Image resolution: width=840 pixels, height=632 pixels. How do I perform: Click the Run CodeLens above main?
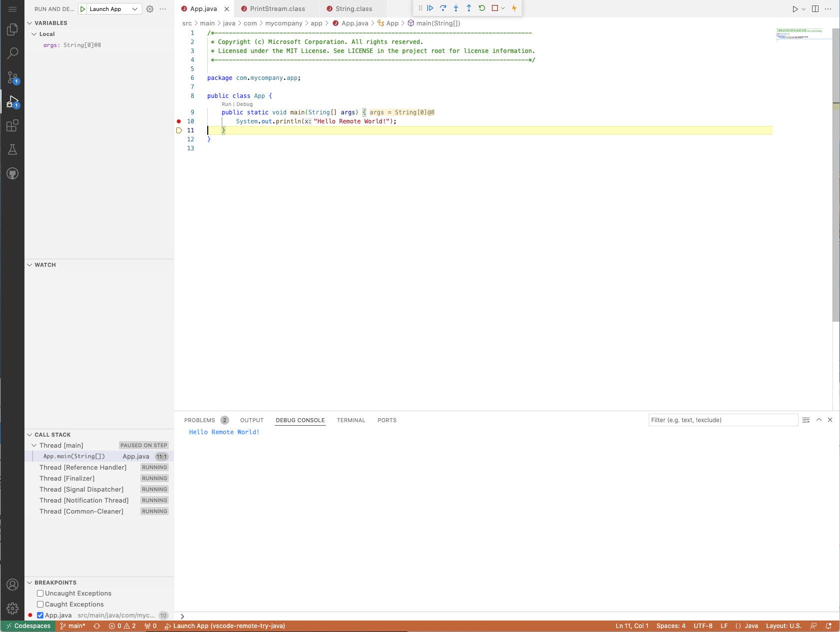(226, 104)
